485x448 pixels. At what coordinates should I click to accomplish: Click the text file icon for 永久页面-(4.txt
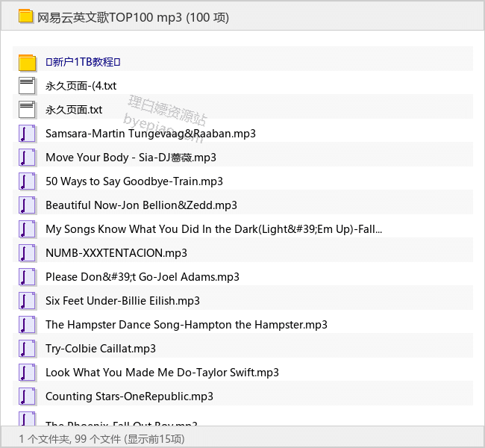click(x=27, y=86)
